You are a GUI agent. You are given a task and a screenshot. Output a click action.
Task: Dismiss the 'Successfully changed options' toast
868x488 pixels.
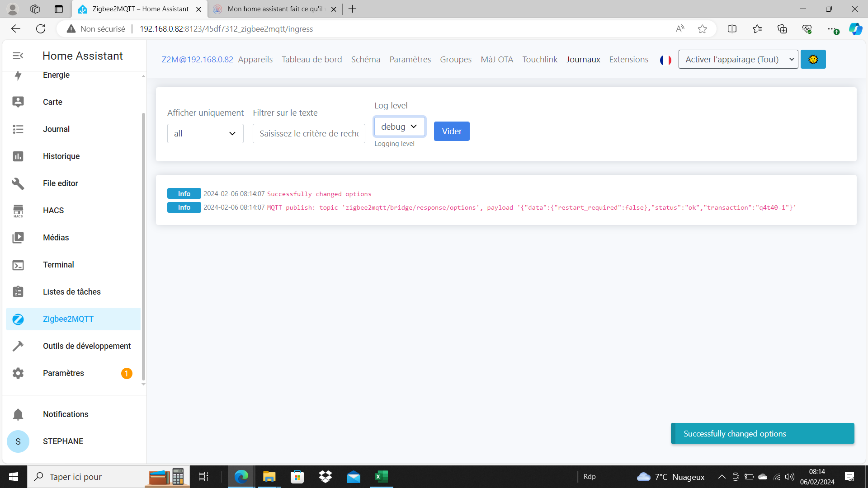click(763, 433)
